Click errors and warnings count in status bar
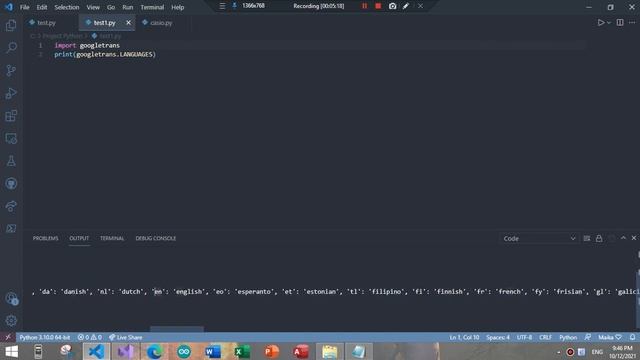 pyautogui.click(x=90, y=338)
